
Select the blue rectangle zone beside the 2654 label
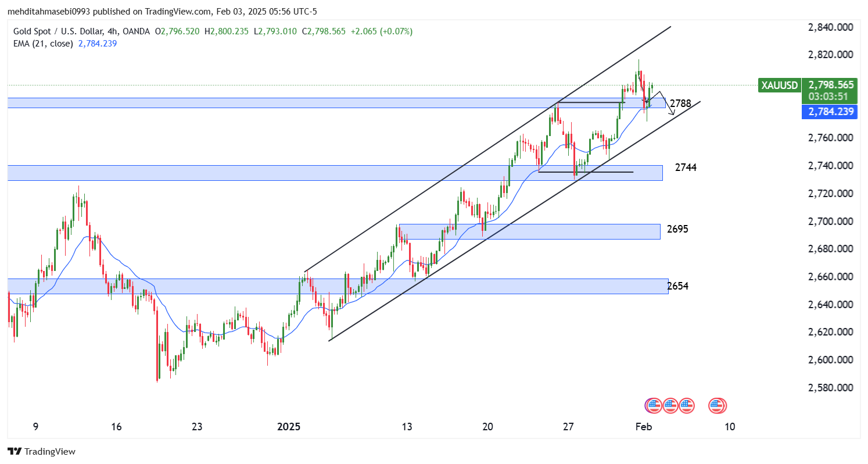coord(338,286)
